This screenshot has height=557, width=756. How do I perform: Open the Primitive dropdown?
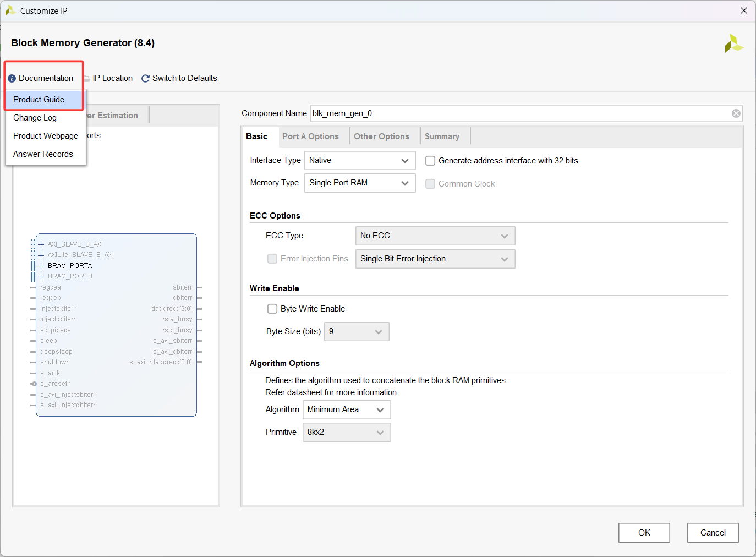point(347,433)
